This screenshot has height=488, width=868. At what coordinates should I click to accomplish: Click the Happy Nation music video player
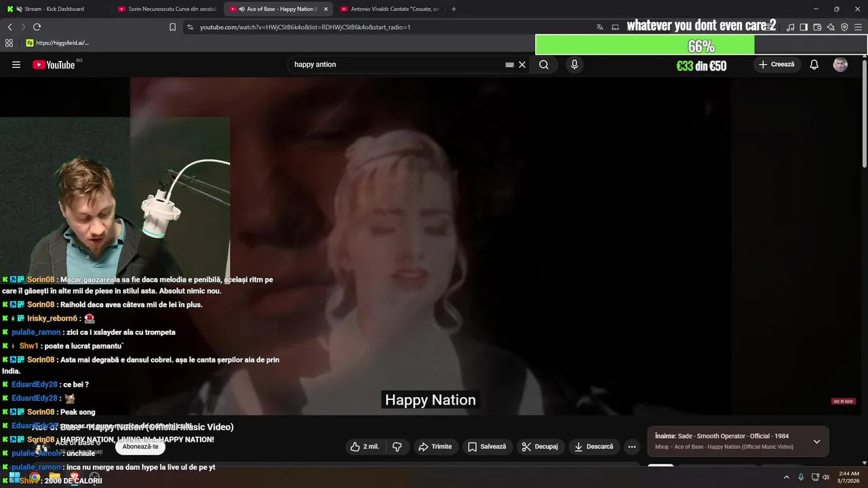431,245
